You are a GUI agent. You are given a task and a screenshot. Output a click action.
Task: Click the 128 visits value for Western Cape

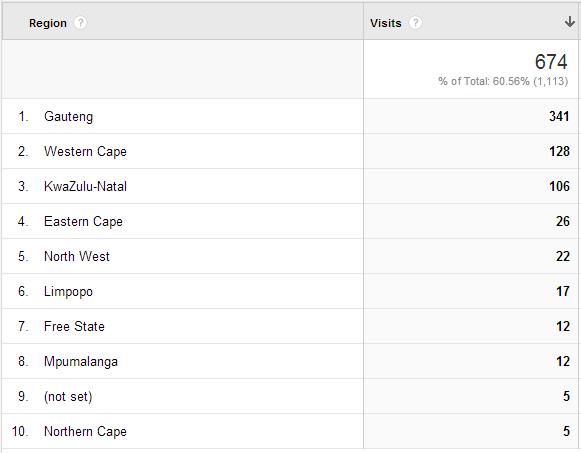click(x=559, y=151)
